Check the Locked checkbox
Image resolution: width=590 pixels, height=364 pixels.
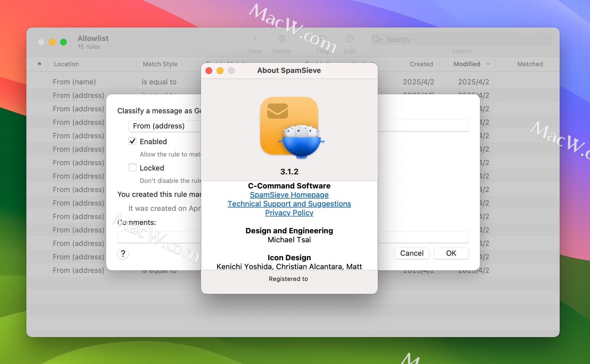point(132,168)
